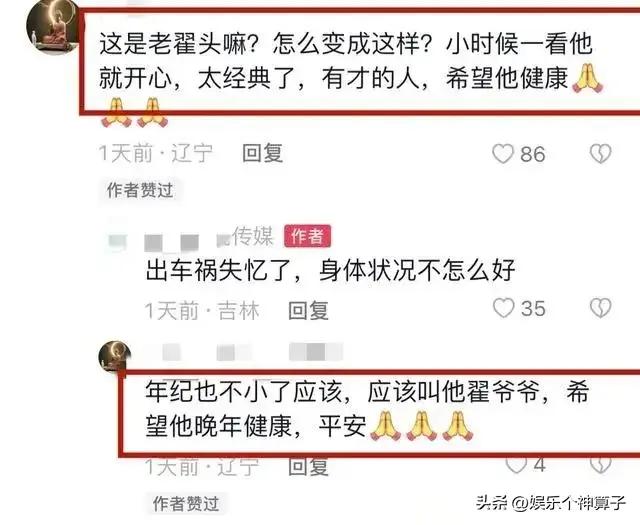Tap the 头条 @娱乐个神算子 watermark

tap(551, 503)
